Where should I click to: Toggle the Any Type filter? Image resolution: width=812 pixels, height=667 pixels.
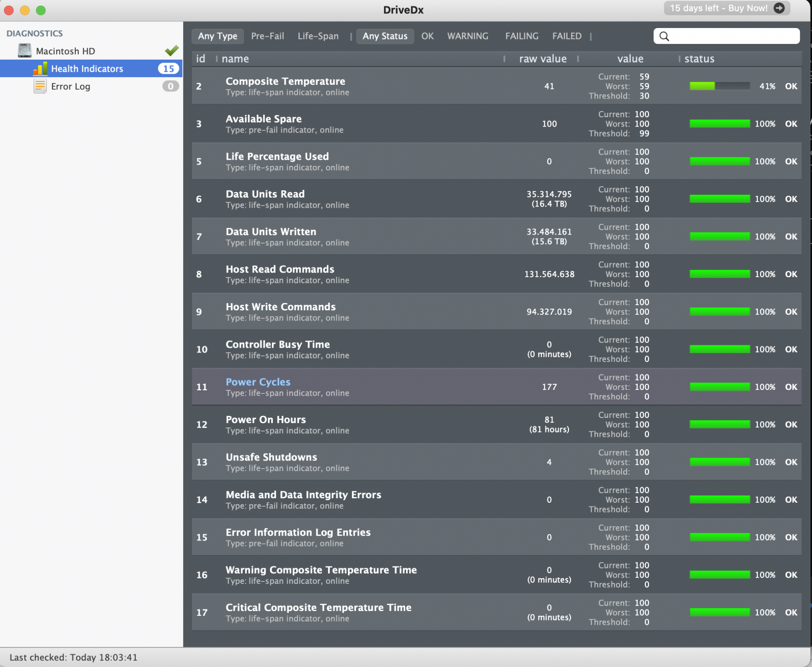218,36
